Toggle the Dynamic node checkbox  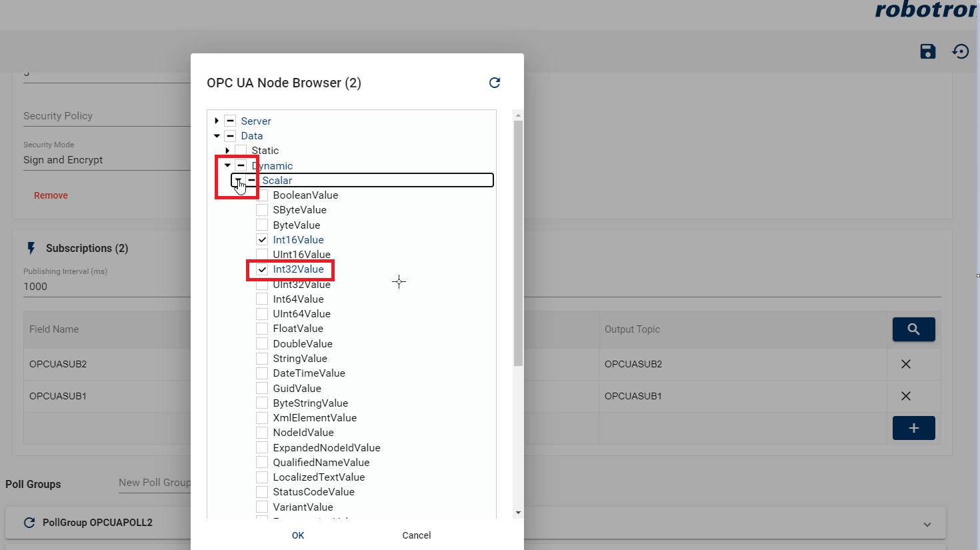coord(241,165)
